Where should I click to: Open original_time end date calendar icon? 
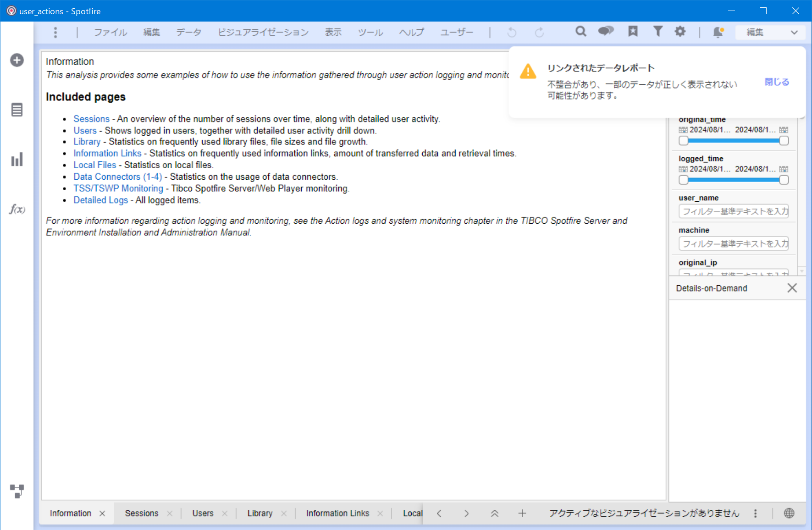(784, 130)
